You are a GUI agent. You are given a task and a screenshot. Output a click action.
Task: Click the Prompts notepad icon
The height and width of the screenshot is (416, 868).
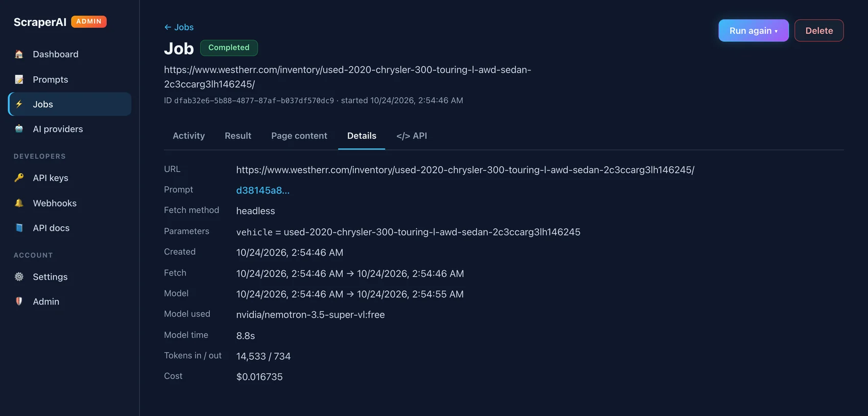click(x=19, y=79)
